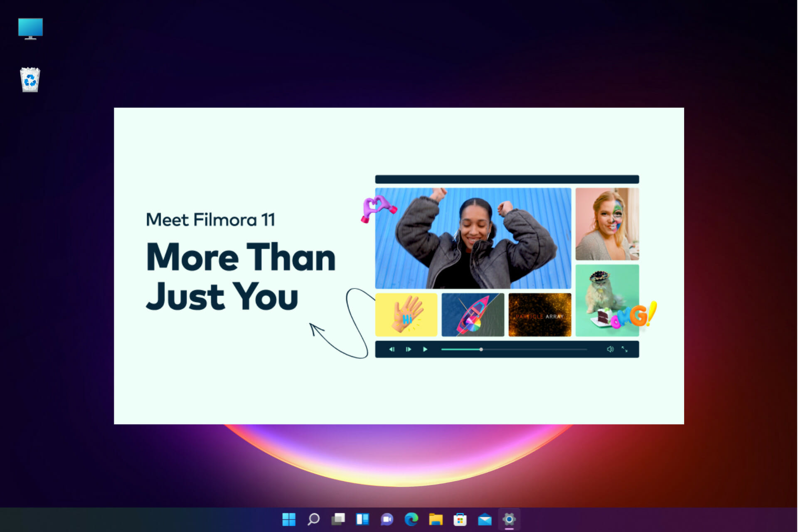
Task: Open the Recycle Bin desktop icon
Action: tap(30, 79)
